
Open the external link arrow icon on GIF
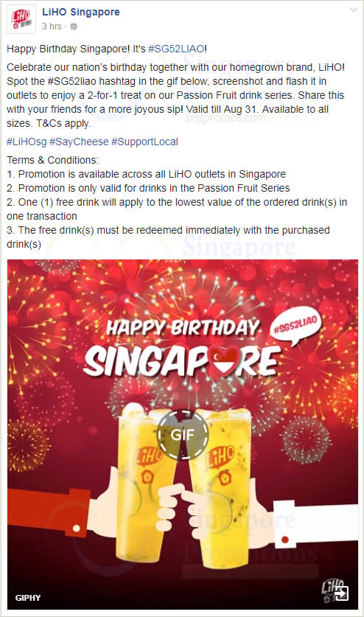point(341,593)
